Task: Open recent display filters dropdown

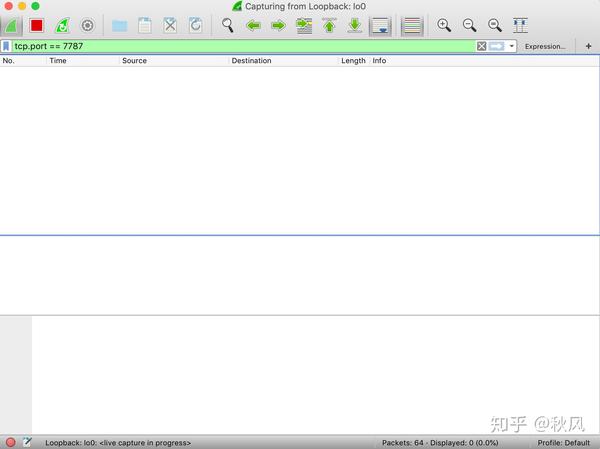Action: (x=512, y=46)
